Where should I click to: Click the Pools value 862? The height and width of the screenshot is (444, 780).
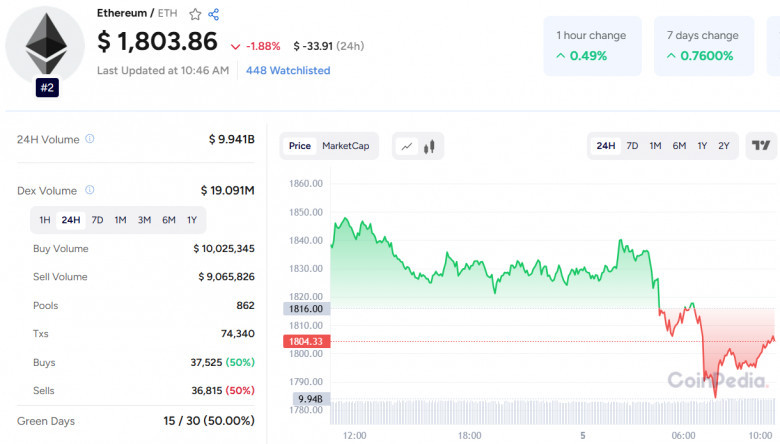[245, 305]
